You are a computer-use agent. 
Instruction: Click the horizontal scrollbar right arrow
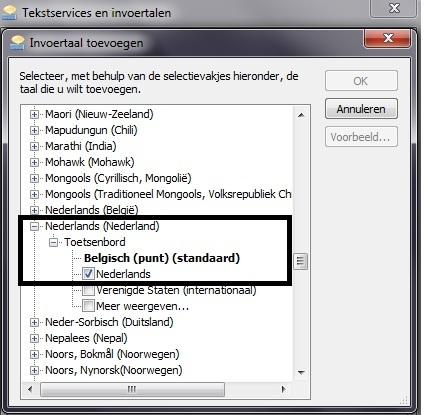click(x=284, y=389)
